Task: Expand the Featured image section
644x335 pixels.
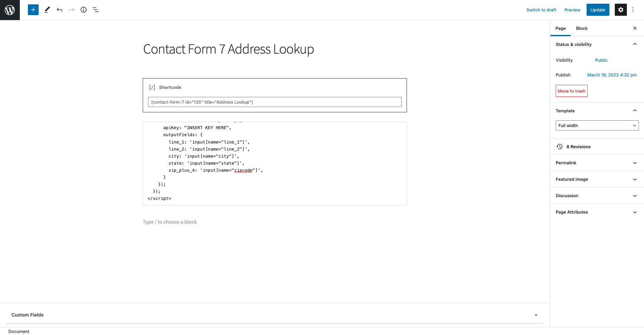Action: click(597, 179)
